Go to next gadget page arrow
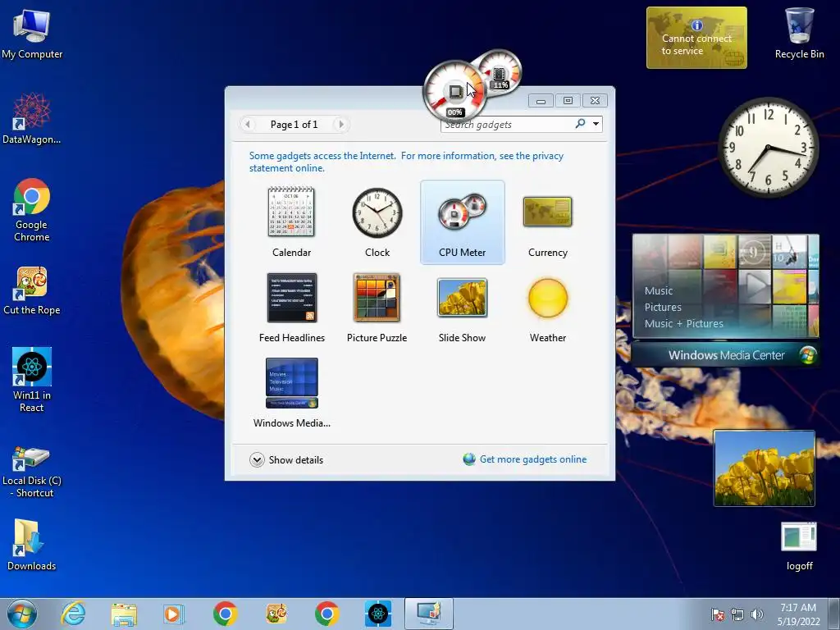840x630 pixels. point(340,125)
